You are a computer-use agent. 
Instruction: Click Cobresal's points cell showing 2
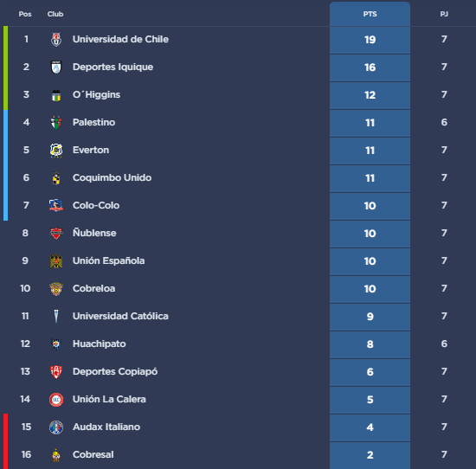point(370,455)
